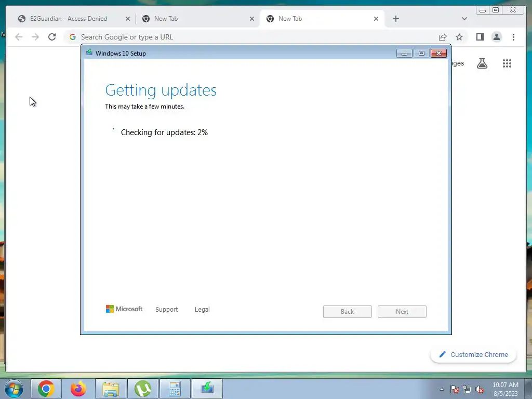Open Google apps grid

[x=507, y=63]
